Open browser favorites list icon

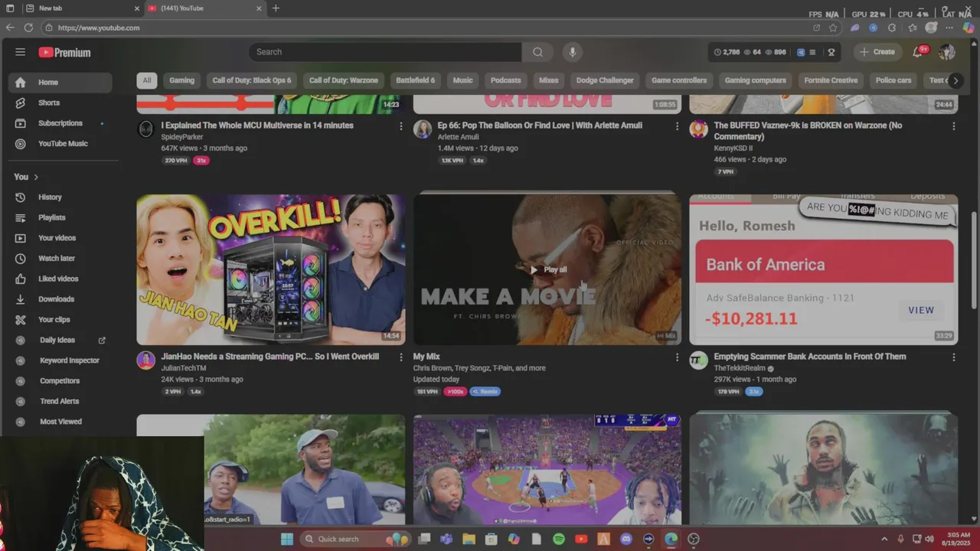pyautogui.click(x=912, y=28)
